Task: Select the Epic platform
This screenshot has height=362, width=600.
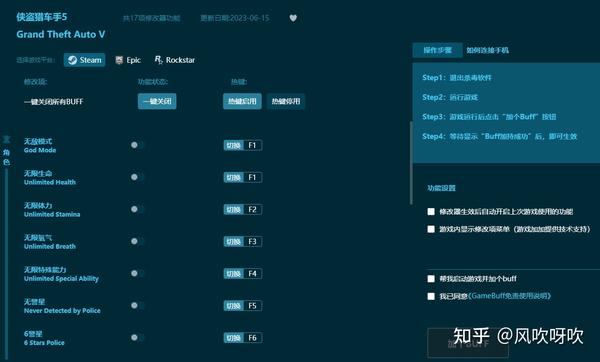Action: point(128,60)
